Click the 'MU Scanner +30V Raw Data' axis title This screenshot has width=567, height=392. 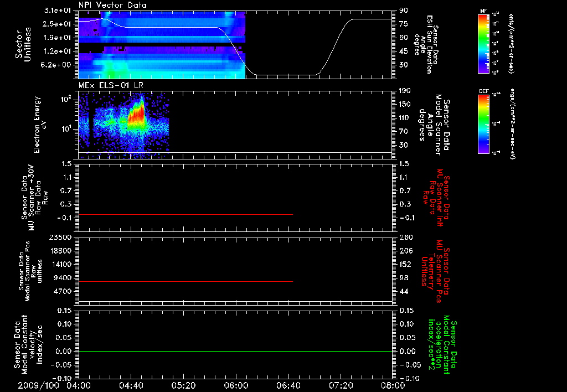[x=35, y=198]
